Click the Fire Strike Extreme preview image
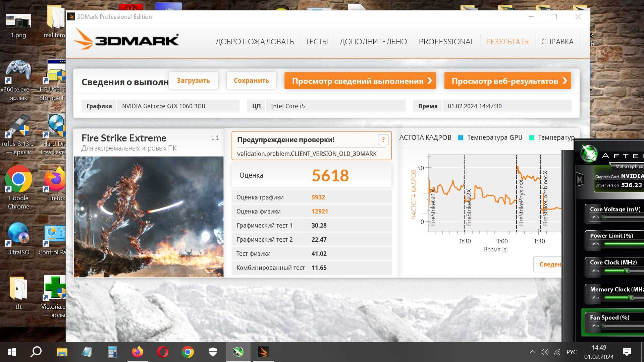 tap(149, 217)
